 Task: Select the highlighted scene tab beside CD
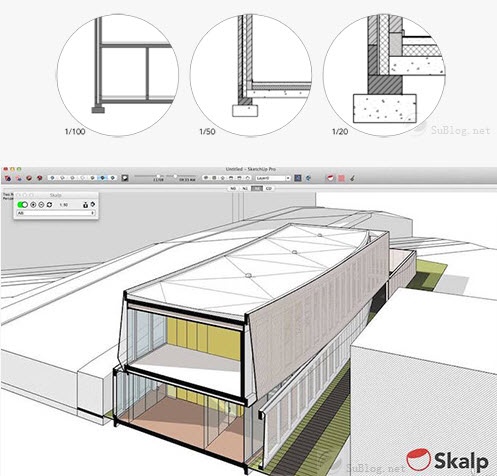[x=257, y=189]
